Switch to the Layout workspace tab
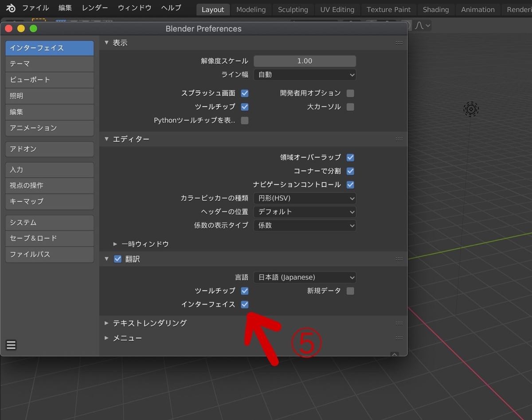The height and width of the screenshot is (420, 532). (213, 9)
